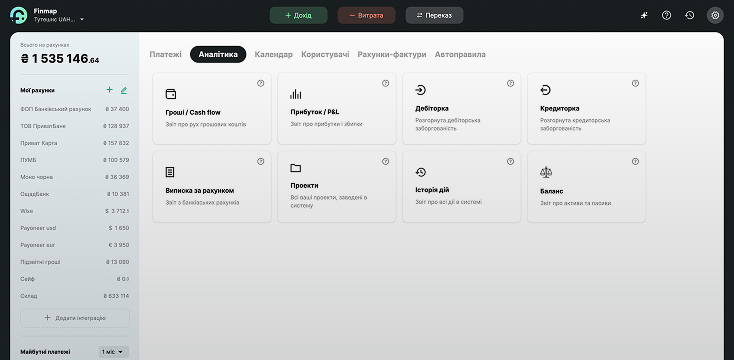Screen dimensions: 734x360
Task: Open the Рахунки-фактури tab
Action: coord(392,54)
